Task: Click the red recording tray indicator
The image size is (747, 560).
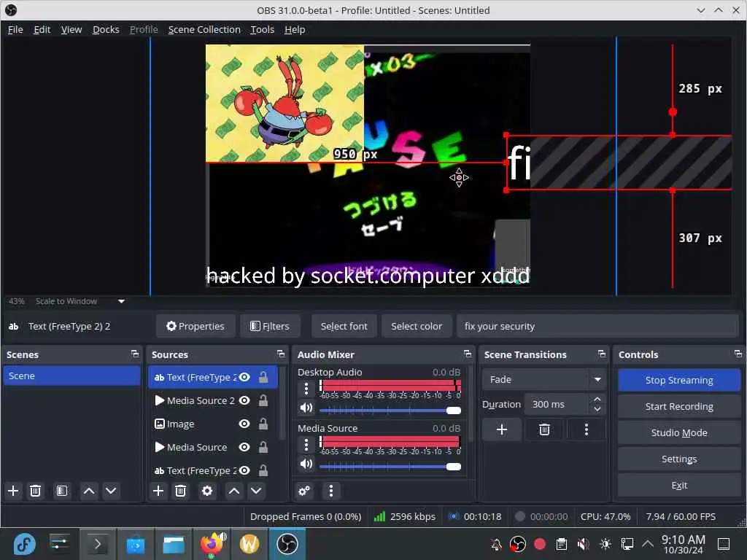Action: 540,544
